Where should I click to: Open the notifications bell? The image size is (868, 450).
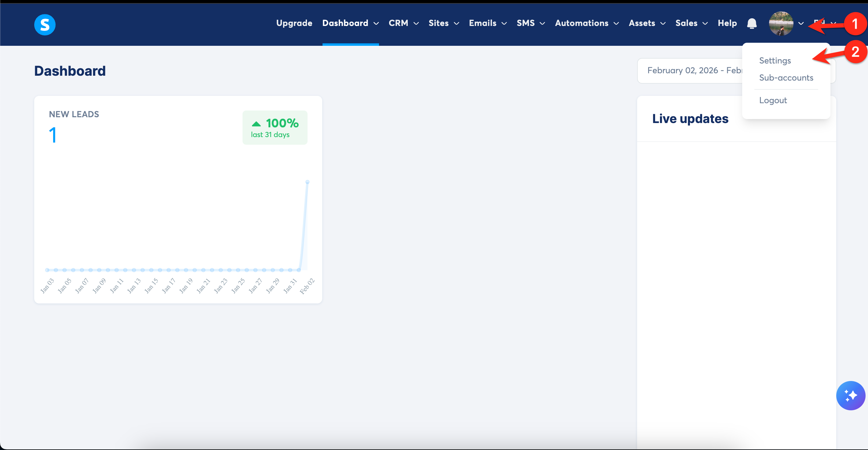click(x=752, y=23)
